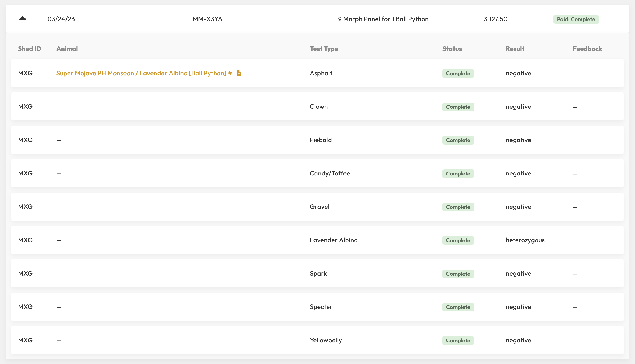
Task: Click the Gravel row negative result
Action: [518, 207]
